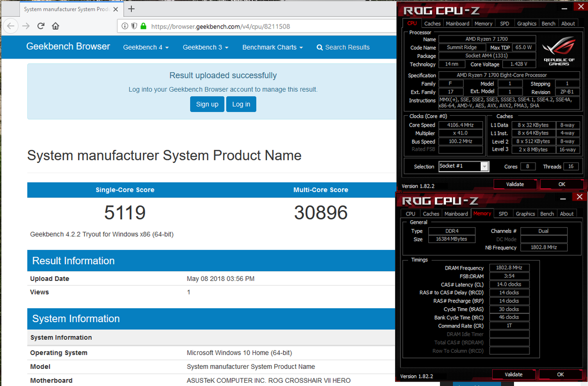The width and height of the screenshot is (588, 386).
Task: Minimize the lower CPU-Z Memory window
Action: point(563,198)
